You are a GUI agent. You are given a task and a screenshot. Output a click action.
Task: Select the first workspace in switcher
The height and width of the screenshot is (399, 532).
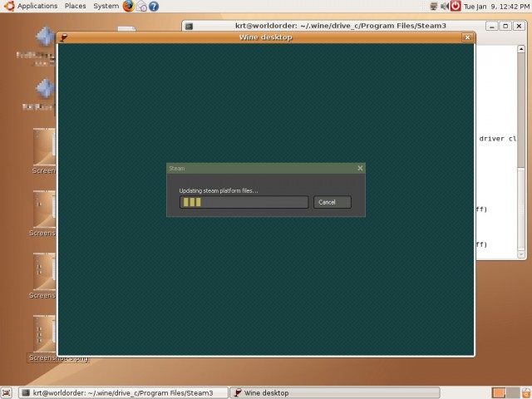click(x=499, y=393)
